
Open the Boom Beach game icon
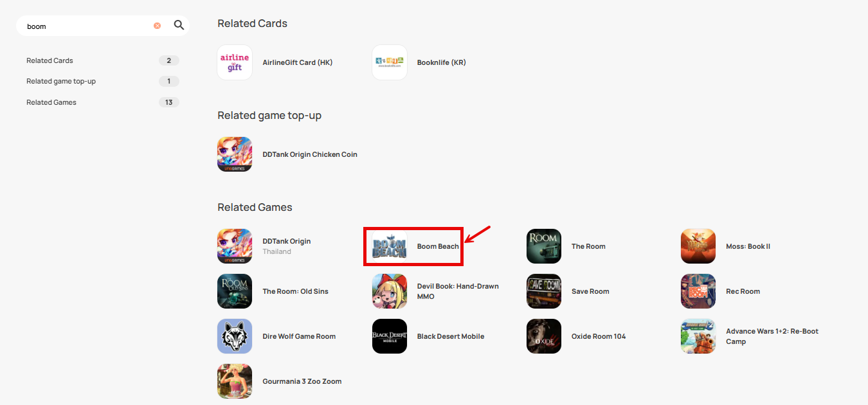click(x=390, y=246)
